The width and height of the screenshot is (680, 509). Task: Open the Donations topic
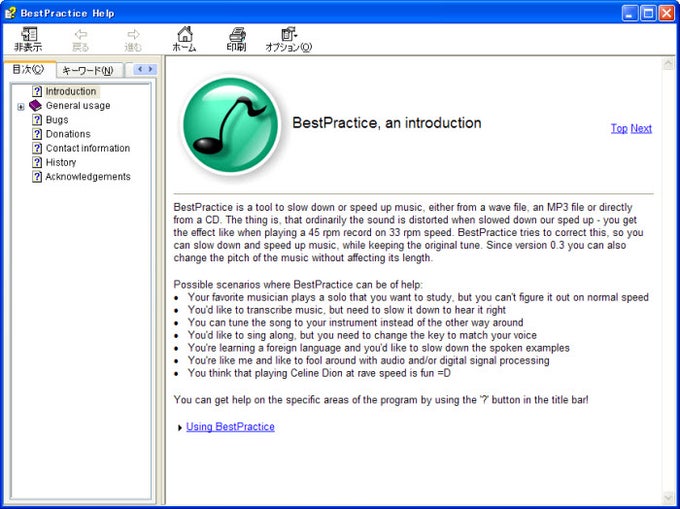pos(68,134)
